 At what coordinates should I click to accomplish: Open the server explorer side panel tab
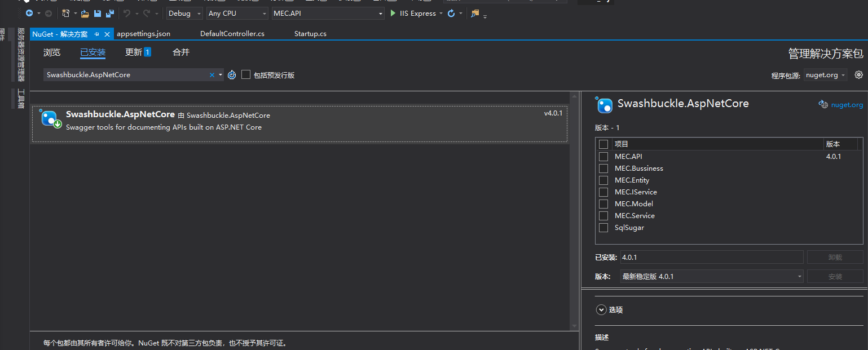[x=21, y=55]
